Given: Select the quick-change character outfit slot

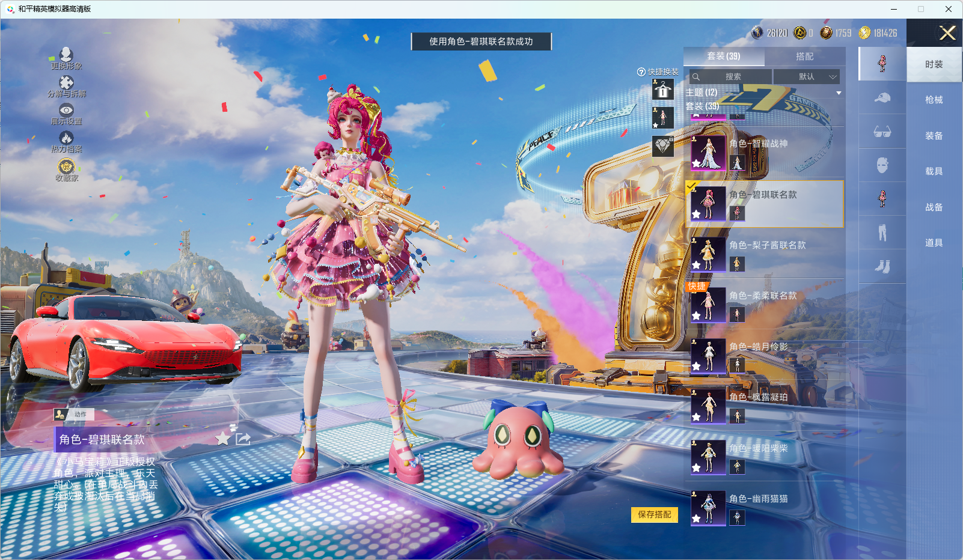Looking at the screenshot, I should click(663, 118).
